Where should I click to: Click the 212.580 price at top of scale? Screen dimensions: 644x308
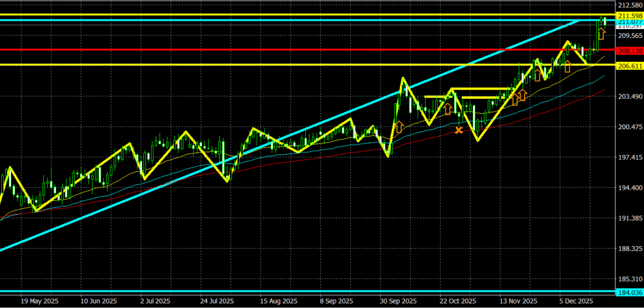coord(630,6)
